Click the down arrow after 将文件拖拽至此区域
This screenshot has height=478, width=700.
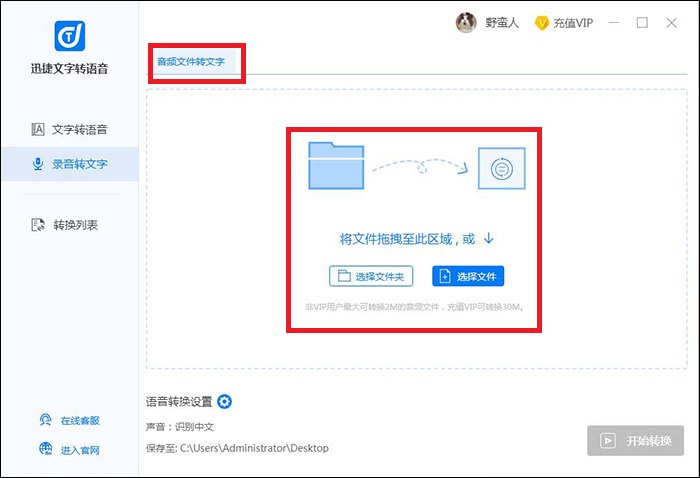click(489, 239)
